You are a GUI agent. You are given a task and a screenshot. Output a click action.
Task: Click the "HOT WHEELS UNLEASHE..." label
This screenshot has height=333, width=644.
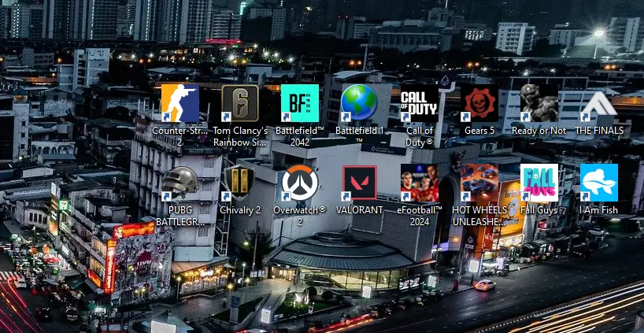pyautogui.click(x=479, y=216)
